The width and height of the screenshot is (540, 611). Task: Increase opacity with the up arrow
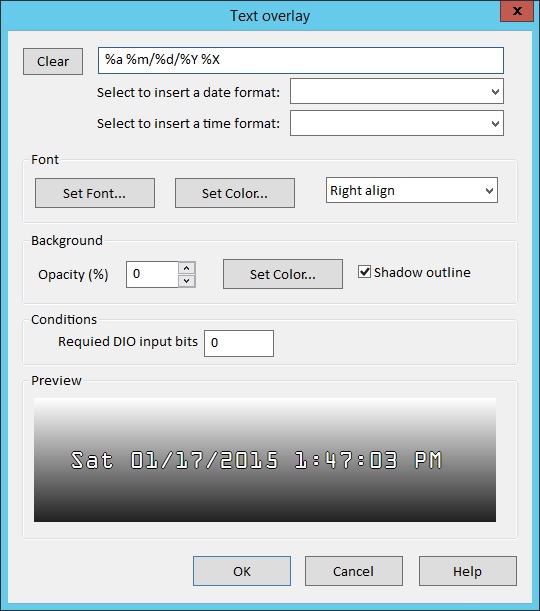pyautogui.click(x=187, y=268)
